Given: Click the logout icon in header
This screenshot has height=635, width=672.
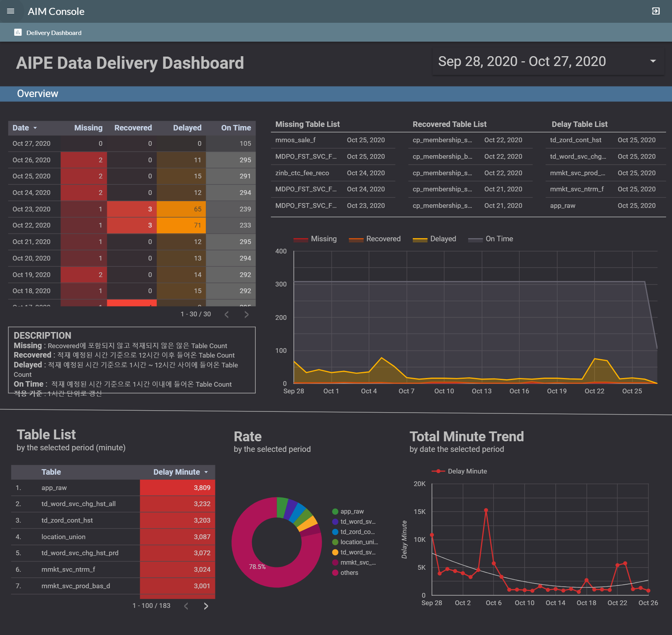Looking at the screenshot, I should (x=656, y=11).
